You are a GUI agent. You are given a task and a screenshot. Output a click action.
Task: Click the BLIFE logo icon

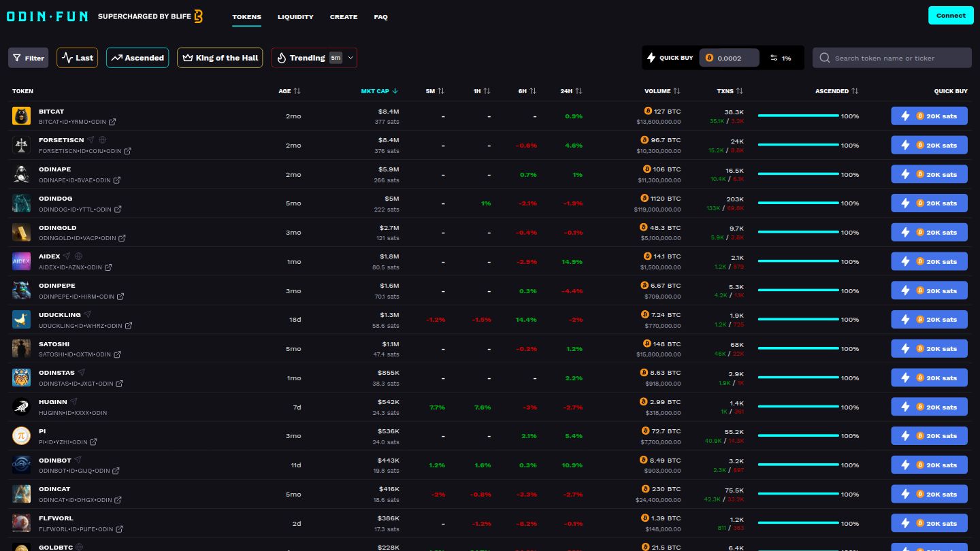tap(198, 16)
